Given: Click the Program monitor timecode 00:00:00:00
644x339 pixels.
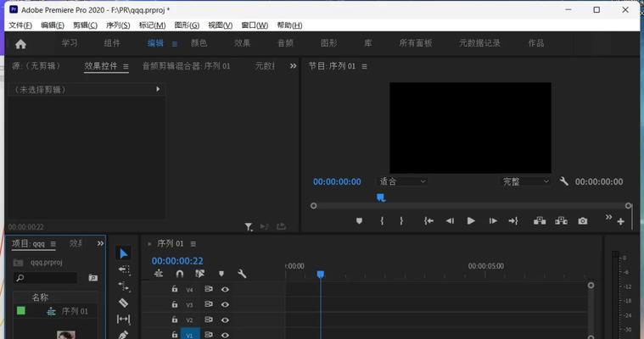Looking at the screenshot, I should tap(337, 182).
